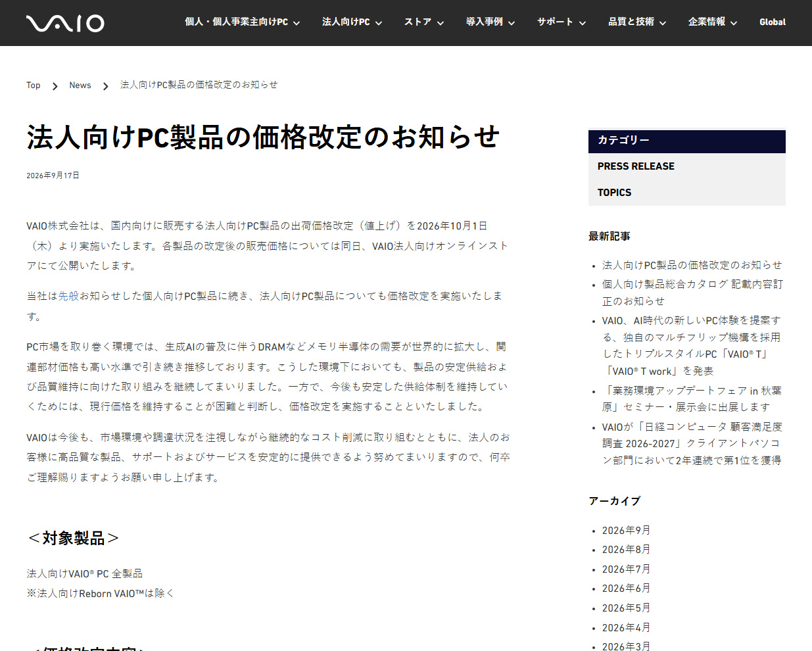812x651 pixels.
Task: Open 2026年3月 archive
Action: click(626, 646)
